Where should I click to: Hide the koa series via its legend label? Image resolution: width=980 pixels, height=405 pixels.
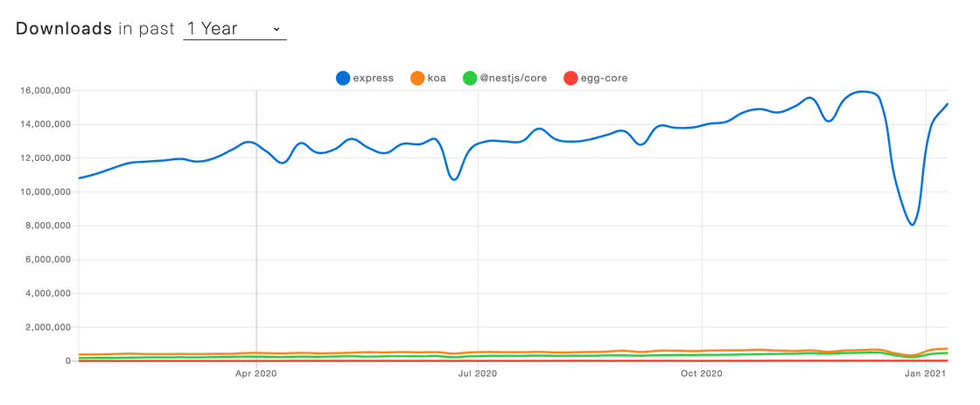click(437, 78)
